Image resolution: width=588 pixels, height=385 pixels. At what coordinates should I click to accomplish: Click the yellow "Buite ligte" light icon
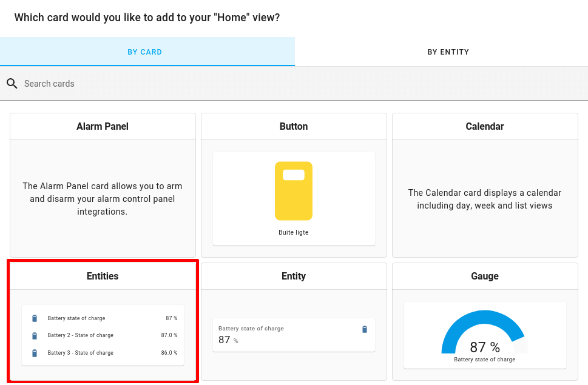[294, 191]
